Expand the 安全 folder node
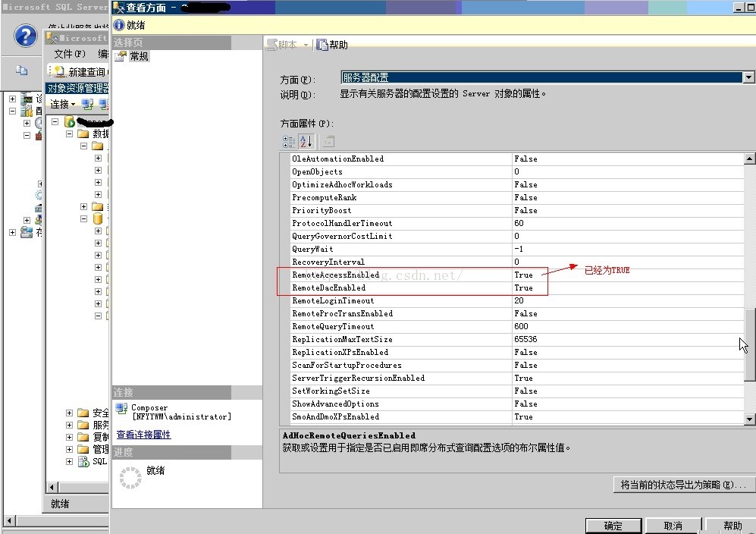 (x=70, y=413)
